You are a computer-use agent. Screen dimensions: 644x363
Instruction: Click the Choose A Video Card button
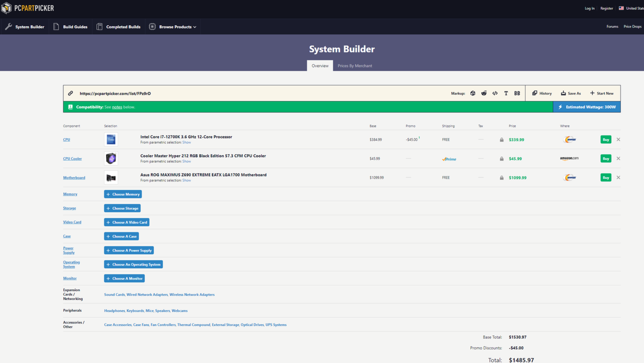pos(126,222)
